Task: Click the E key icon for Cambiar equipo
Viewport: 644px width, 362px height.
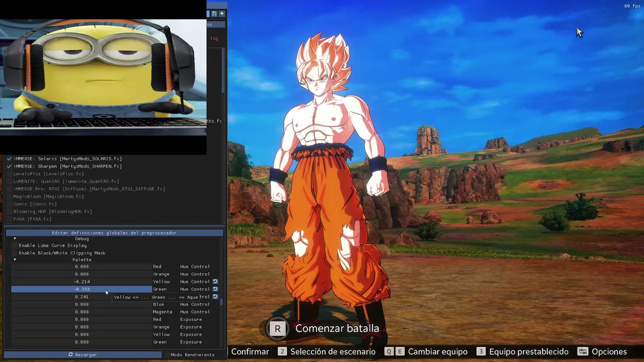Action: 399,351
